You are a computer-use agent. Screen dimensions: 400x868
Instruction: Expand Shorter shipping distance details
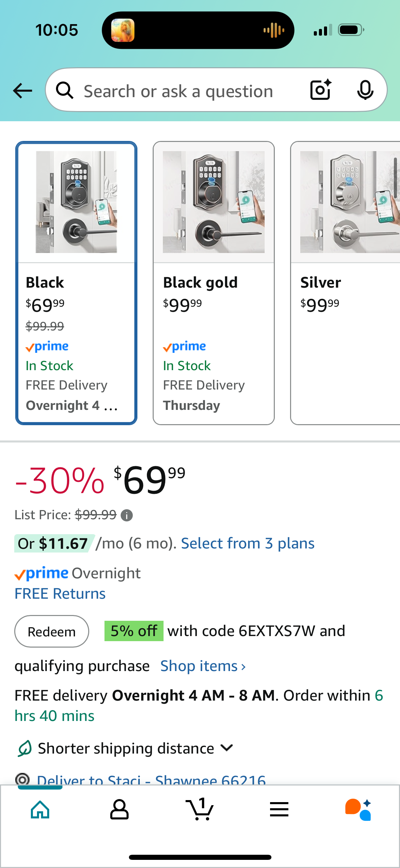point(227,748)
